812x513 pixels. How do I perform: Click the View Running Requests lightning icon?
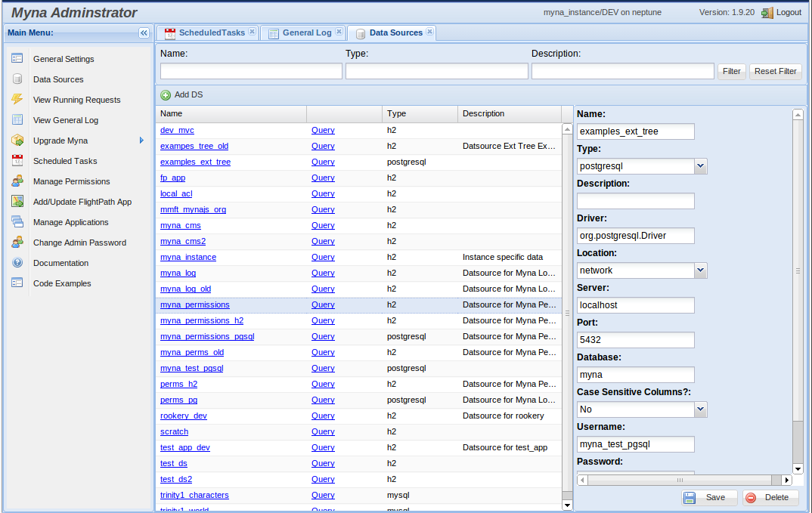[x=17, y=99]
